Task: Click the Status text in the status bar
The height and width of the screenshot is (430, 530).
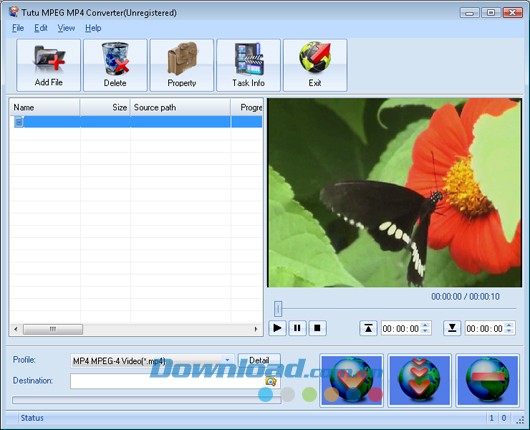Action: point(32,418)
